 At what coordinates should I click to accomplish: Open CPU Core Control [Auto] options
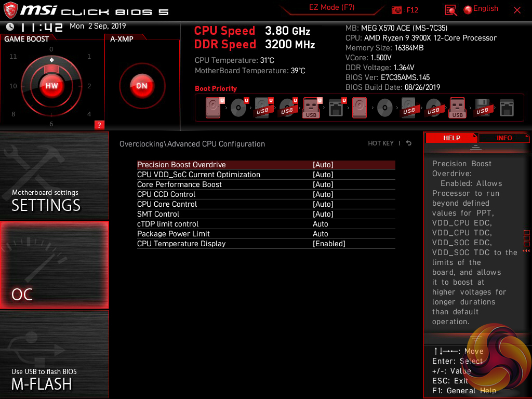323,204
